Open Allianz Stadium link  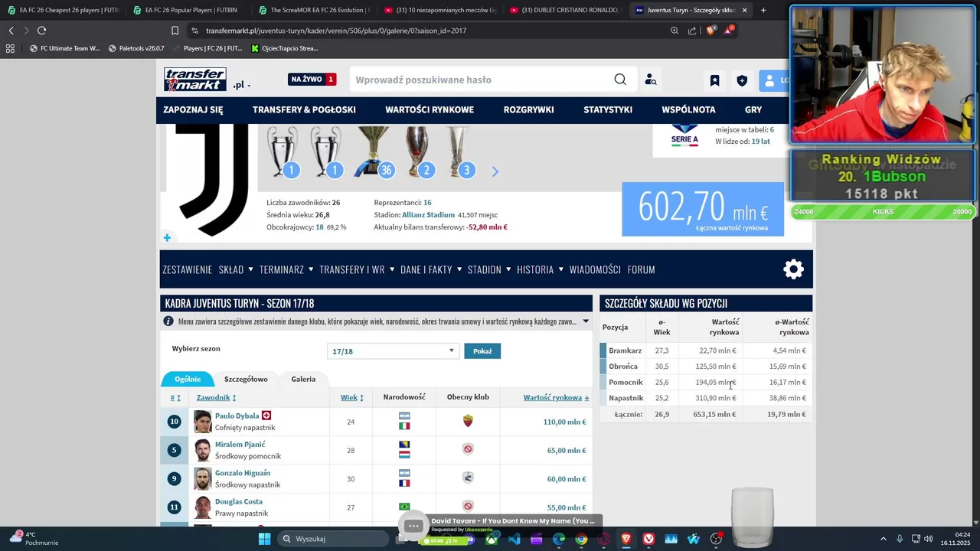(x=428, y=215)
